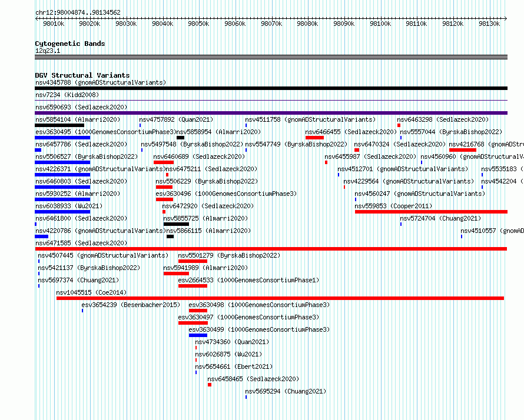Open variant nsv5654661 (Ebert2021)
The image size is (524, 420).
click(x=234, y=366)
